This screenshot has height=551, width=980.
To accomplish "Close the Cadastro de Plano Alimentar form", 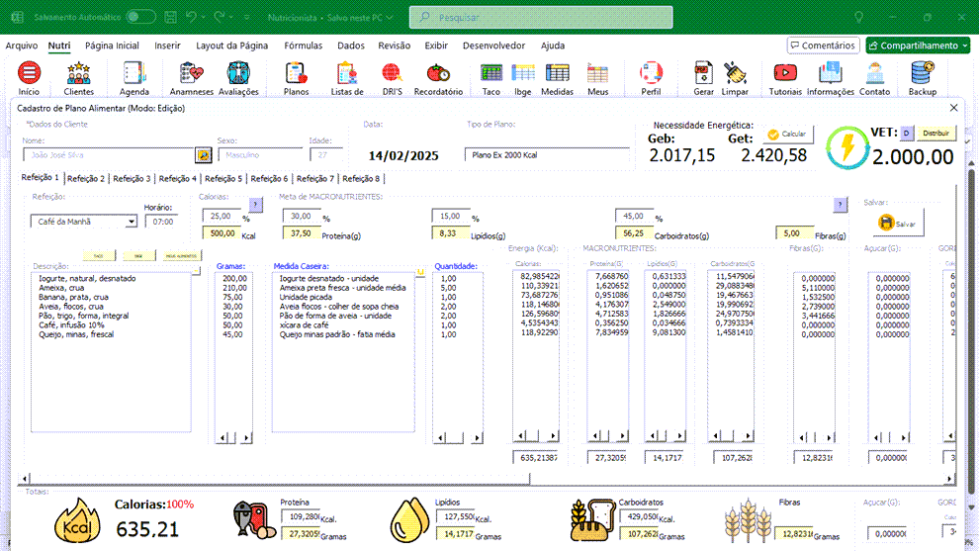I will [x=953, y=108].
